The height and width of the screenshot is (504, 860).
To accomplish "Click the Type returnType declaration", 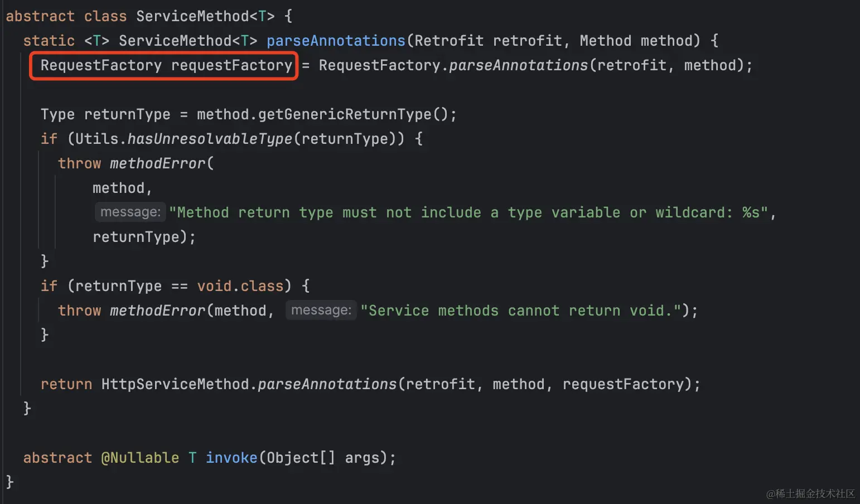I will pyautogui.click(x=105, y=114).
